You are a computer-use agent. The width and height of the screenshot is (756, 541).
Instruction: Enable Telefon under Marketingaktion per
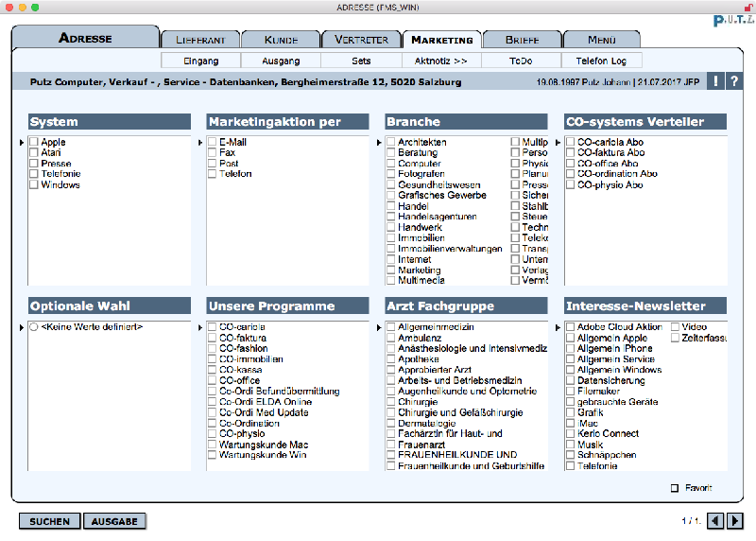(x=212, y=174)
